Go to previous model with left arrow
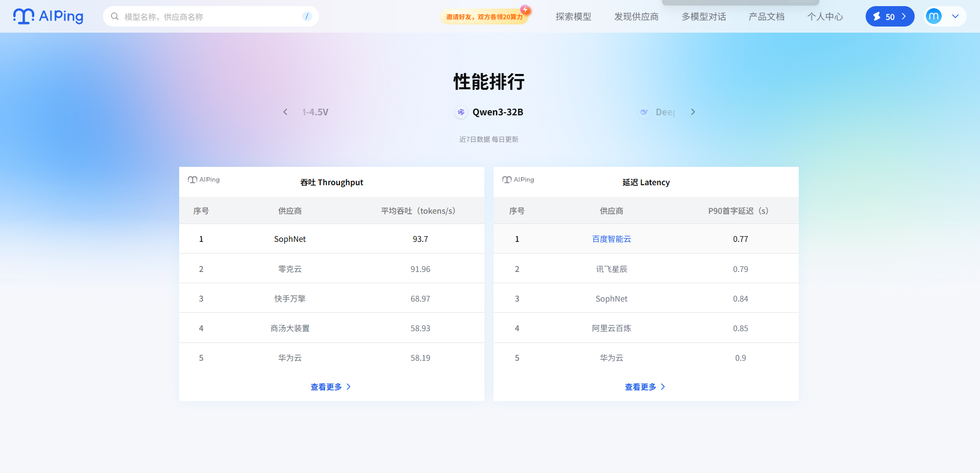 tap(285, 112)
